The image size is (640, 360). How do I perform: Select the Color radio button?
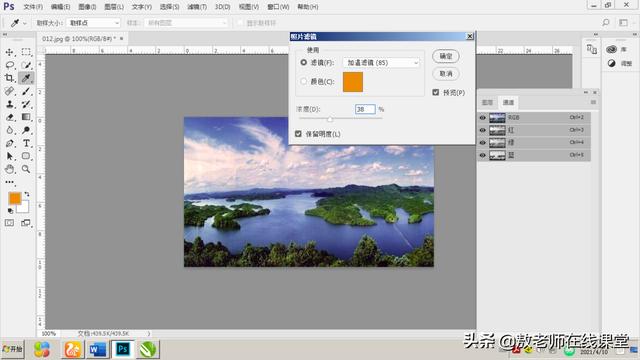304,82
